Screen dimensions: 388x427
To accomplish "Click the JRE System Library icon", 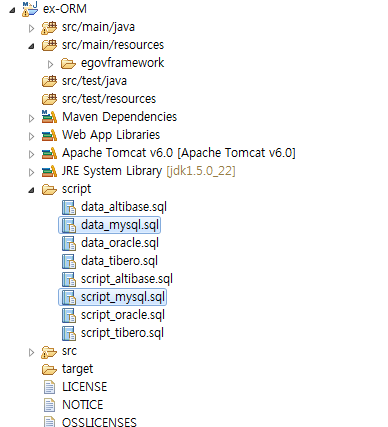I will click(49, 171).
